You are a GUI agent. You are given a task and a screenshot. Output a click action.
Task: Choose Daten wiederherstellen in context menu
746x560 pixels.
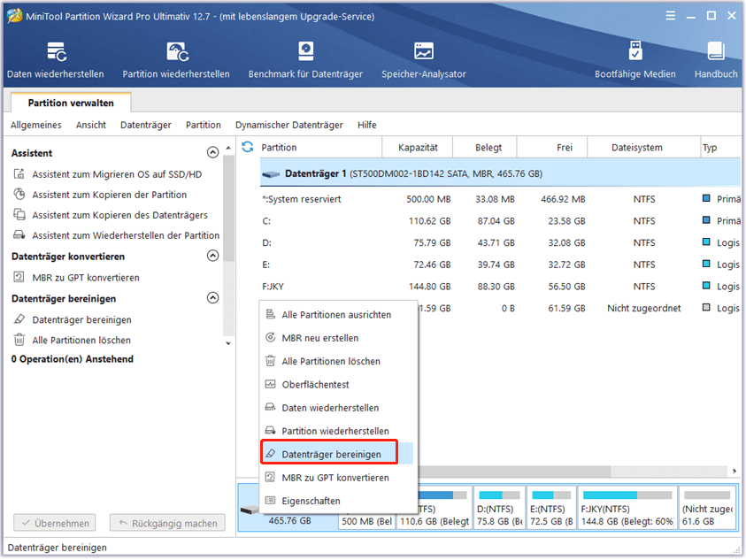[x=338, y=407]
